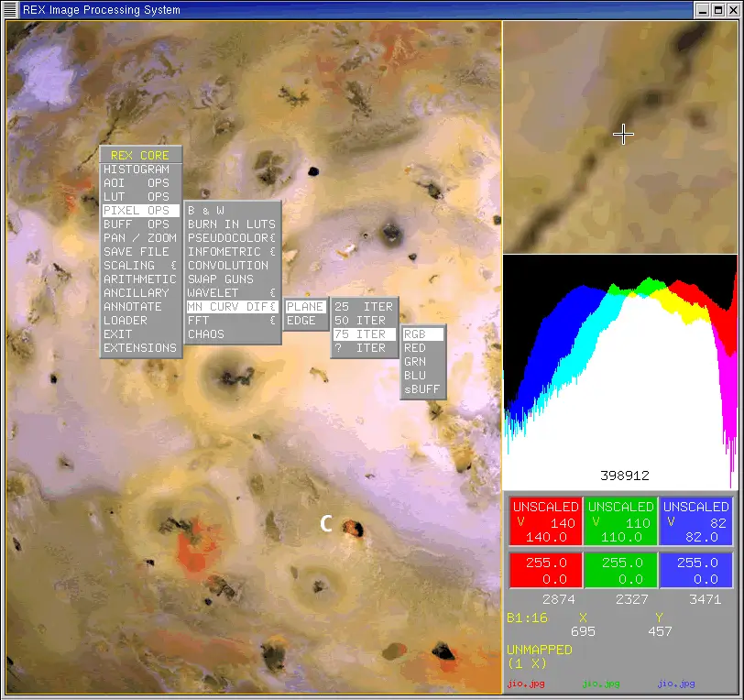
Task: Choose RGB from the channel submenu
Action: (422, 334)
